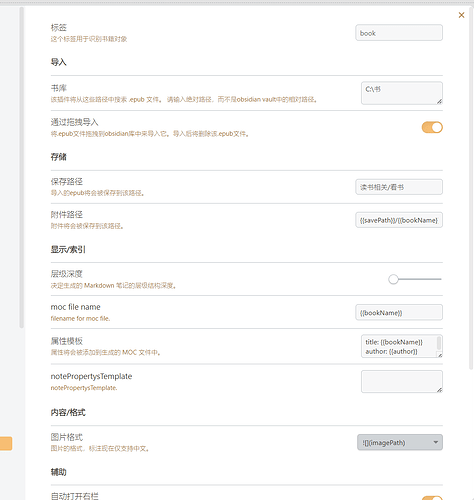Grab resize handle of notePropertysTemplate text area

pos(439,390)
